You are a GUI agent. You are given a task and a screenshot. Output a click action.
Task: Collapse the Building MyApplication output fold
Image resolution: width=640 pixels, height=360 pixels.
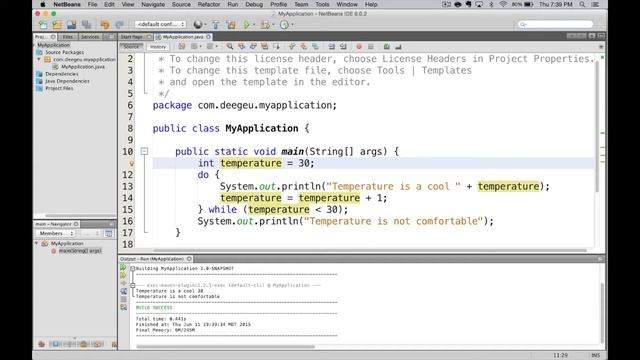coord(133,269)
